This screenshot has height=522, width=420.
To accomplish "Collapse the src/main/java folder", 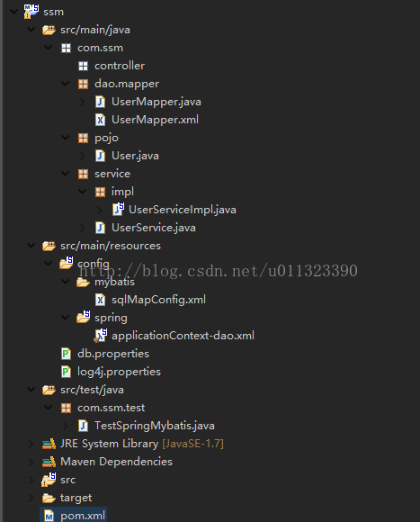I will (31, 30).
